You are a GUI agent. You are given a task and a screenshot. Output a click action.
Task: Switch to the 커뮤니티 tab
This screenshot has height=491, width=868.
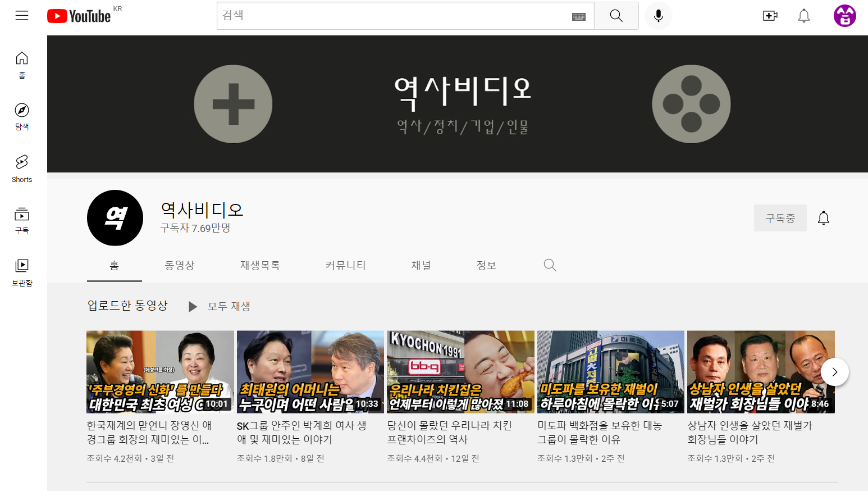[x=346, y=265]
